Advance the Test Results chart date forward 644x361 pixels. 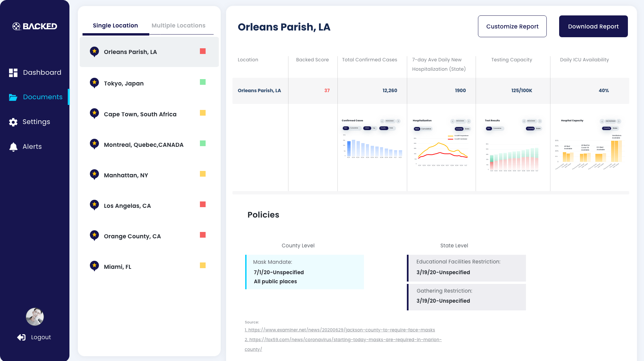coord(540,121)
